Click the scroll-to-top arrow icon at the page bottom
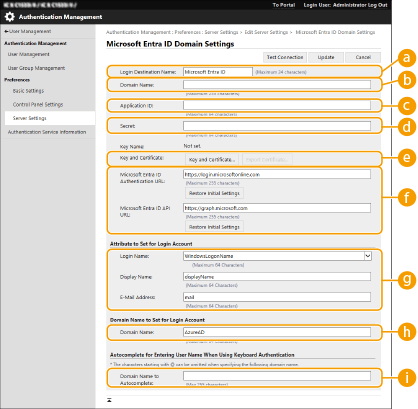Viewport: 418px width, 409px height. pos(109,400)
